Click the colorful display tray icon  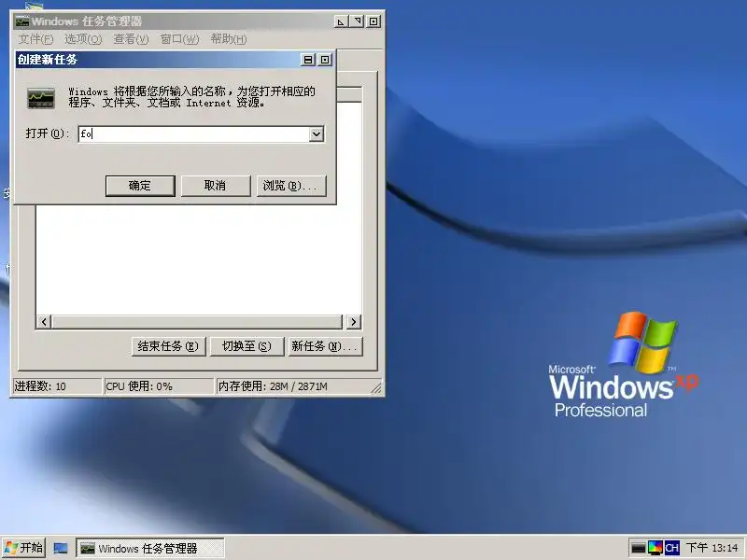coord(655,548)
